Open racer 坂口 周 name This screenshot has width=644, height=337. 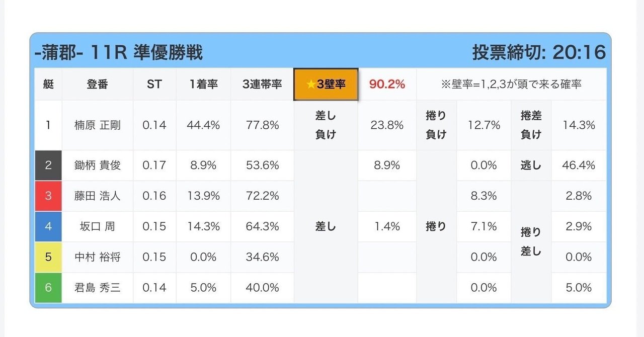pos(98,227)
